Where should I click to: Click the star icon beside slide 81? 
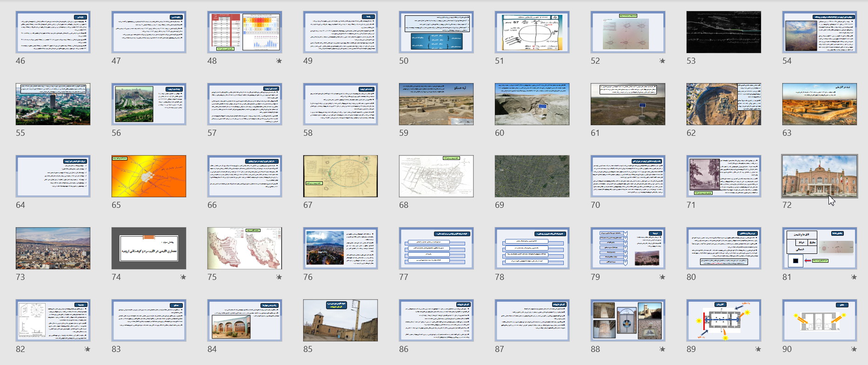(x=854, y=277)
